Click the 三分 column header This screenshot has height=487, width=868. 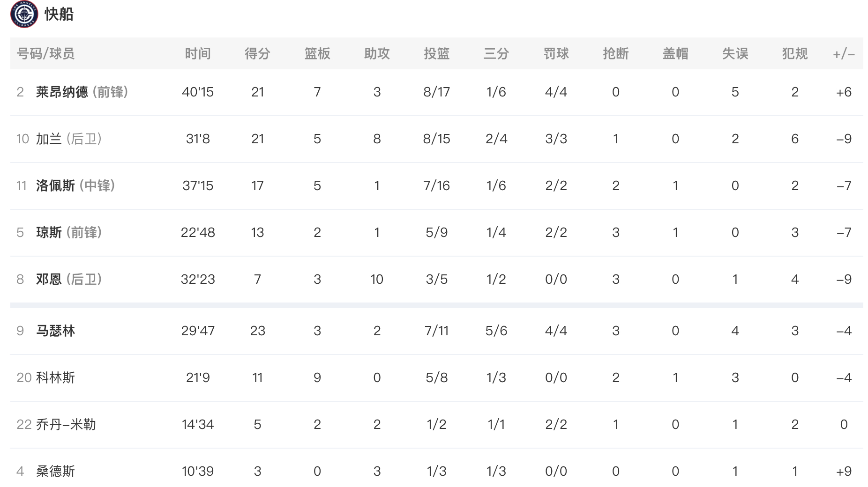496,53
